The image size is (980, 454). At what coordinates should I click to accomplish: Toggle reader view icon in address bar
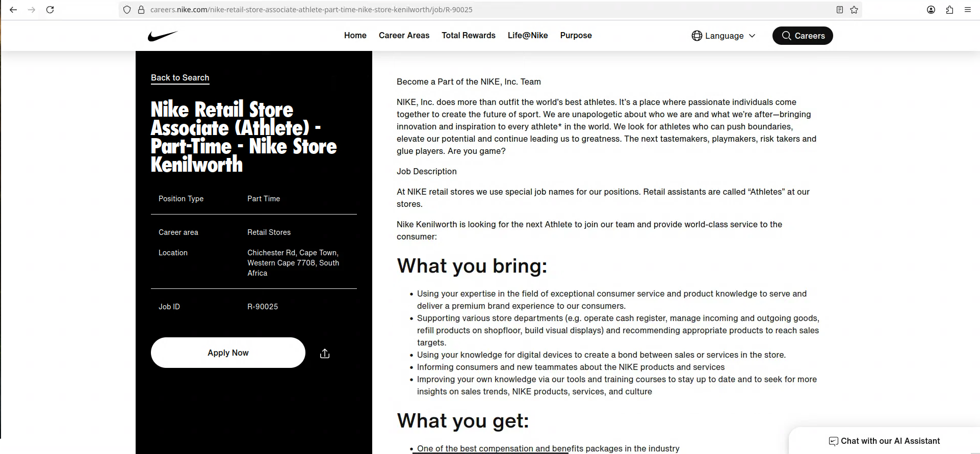(840, 10)
